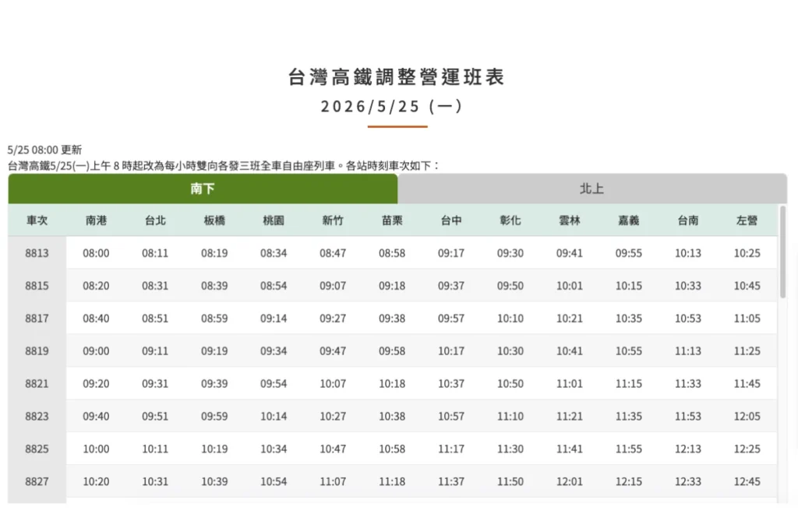
Task: Click the 10:25 左營 arrival of train 8813
Action: click(x=747, y=253)
